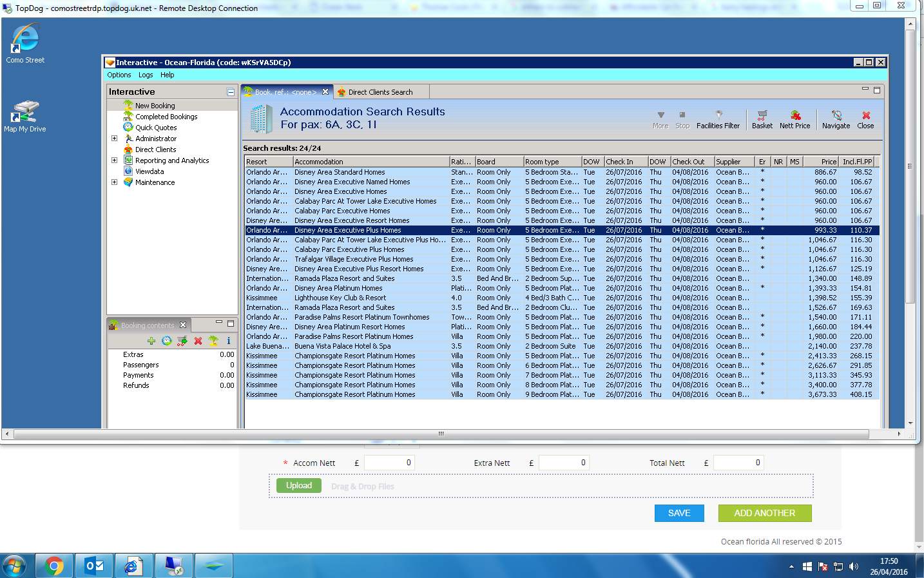Image resolution: width=924 pixels, height=578 pixels.
Task: Open the Options menu
Action: point(119,75)
